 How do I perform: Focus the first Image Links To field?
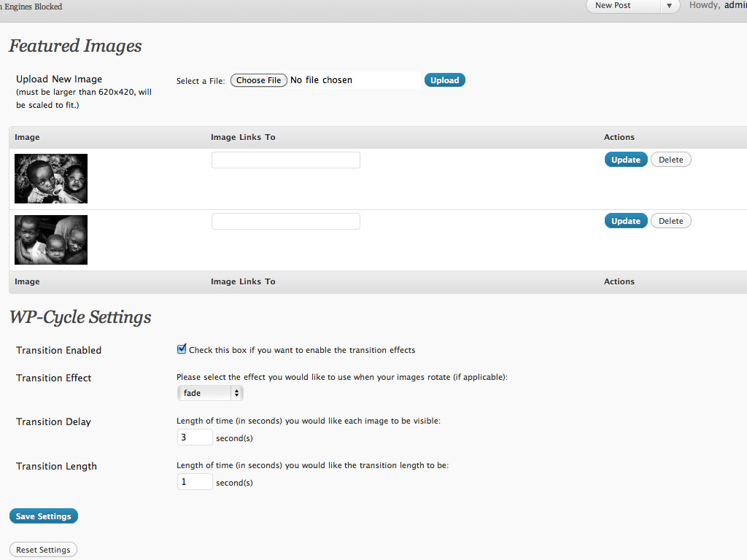coord(286,160)
